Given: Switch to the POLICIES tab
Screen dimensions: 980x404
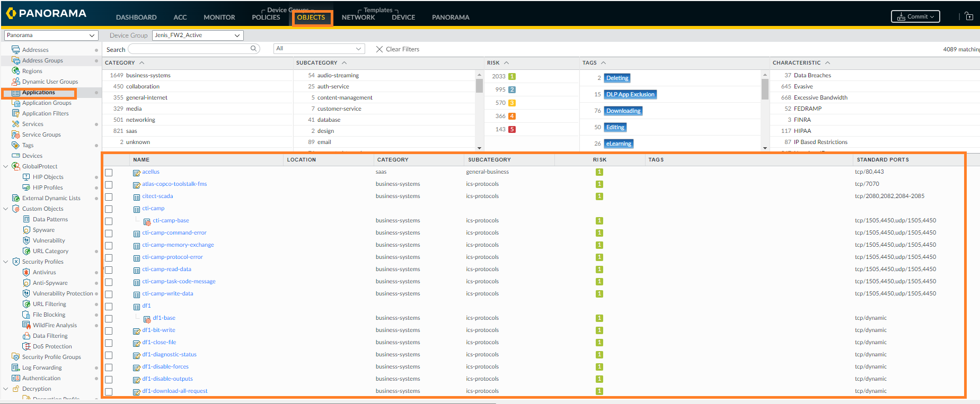Looking at the screenshot, I should [266, 17].
